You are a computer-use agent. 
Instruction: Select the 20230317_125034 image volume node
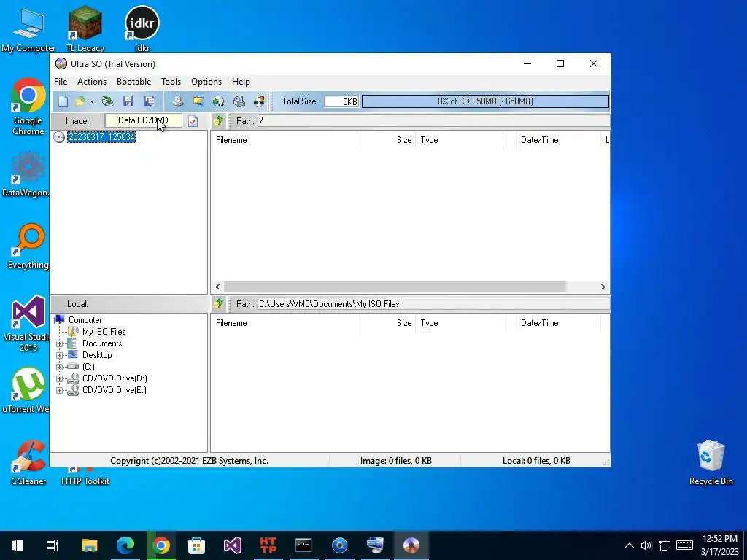pyautogui.click(x=101, y=137)
